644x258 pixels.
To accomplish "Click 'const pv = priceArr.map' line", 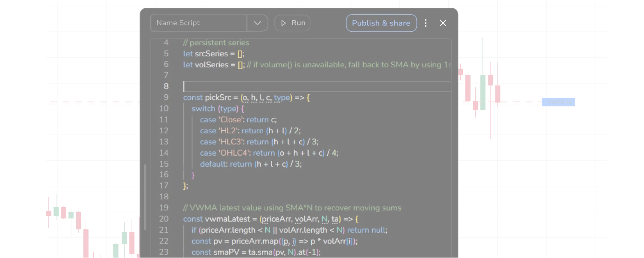I will coord(275,241).
